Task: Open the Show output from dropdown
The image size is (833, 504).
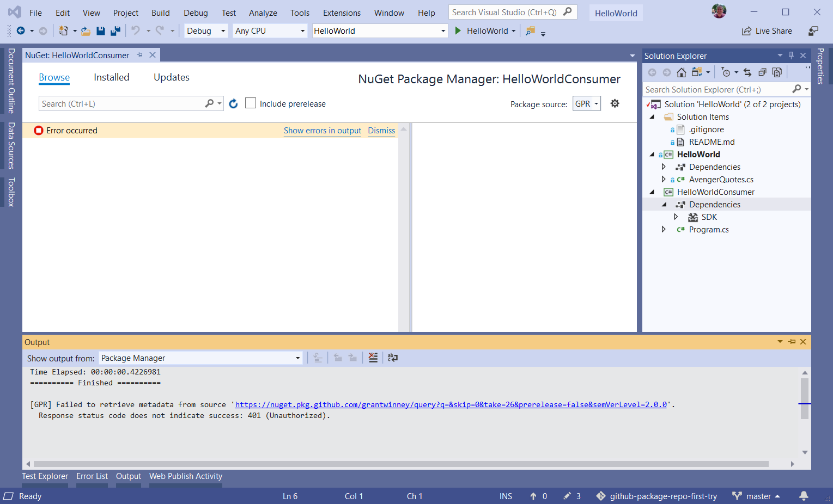Action: pos(200,358)
